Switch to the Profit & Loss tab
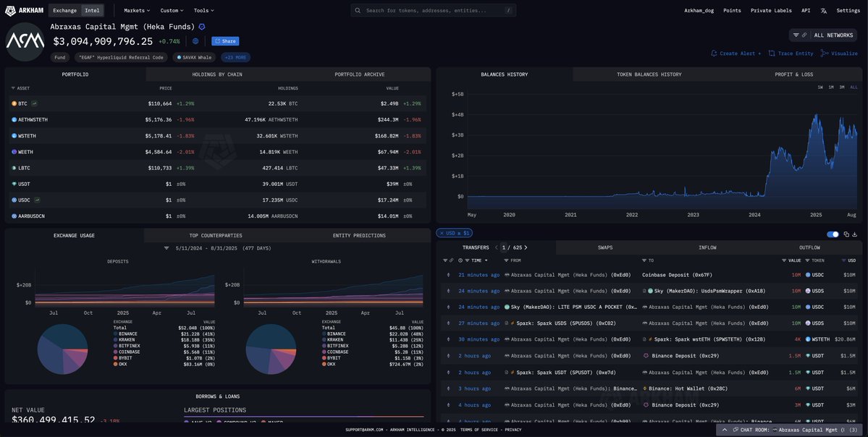 coord(794,75)
